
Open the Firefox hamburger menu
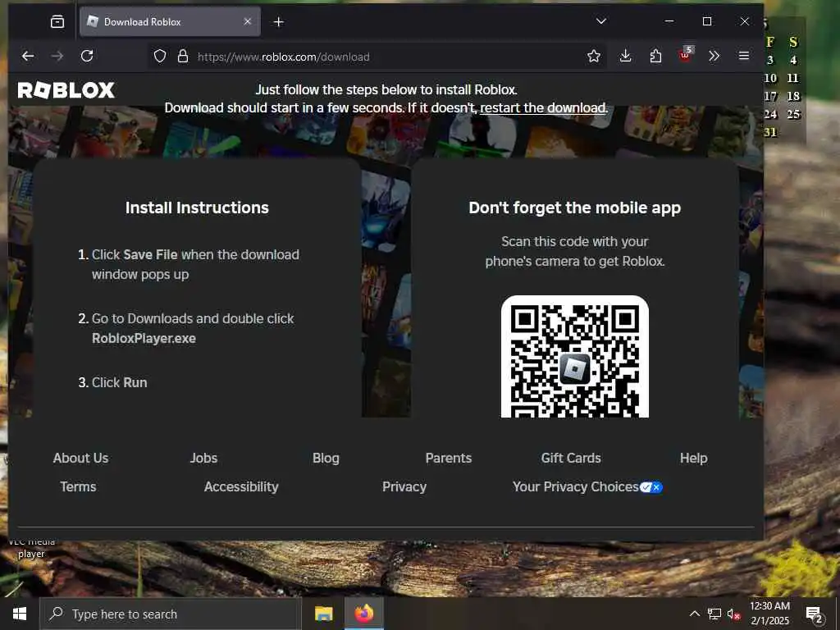click(x=743, y=56)
